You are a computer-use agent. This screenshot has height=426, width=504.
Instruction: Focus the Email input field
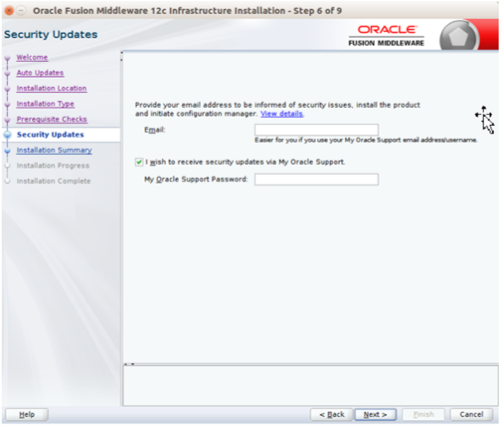[317, 130]
